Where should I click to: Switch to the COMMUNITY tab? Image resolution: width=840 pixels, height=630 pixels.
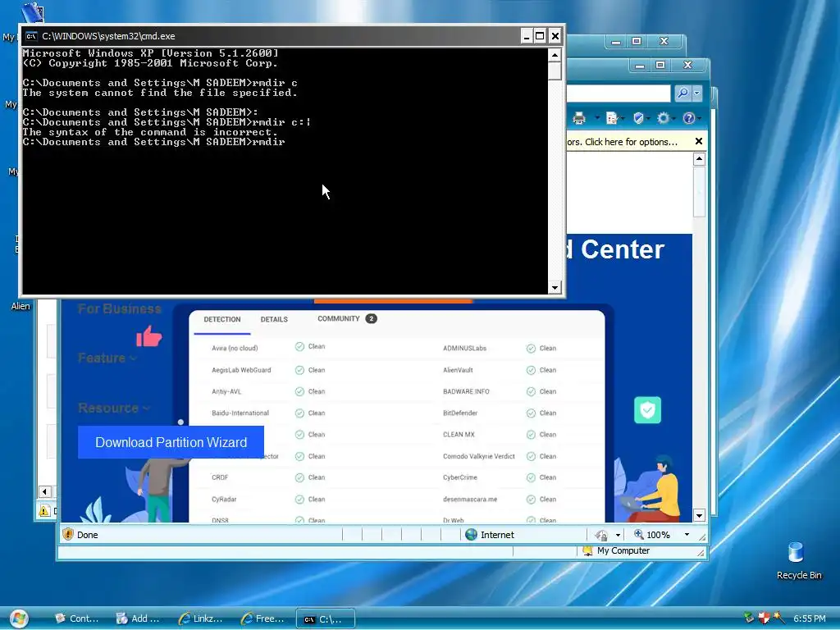(x=347, y=319)
